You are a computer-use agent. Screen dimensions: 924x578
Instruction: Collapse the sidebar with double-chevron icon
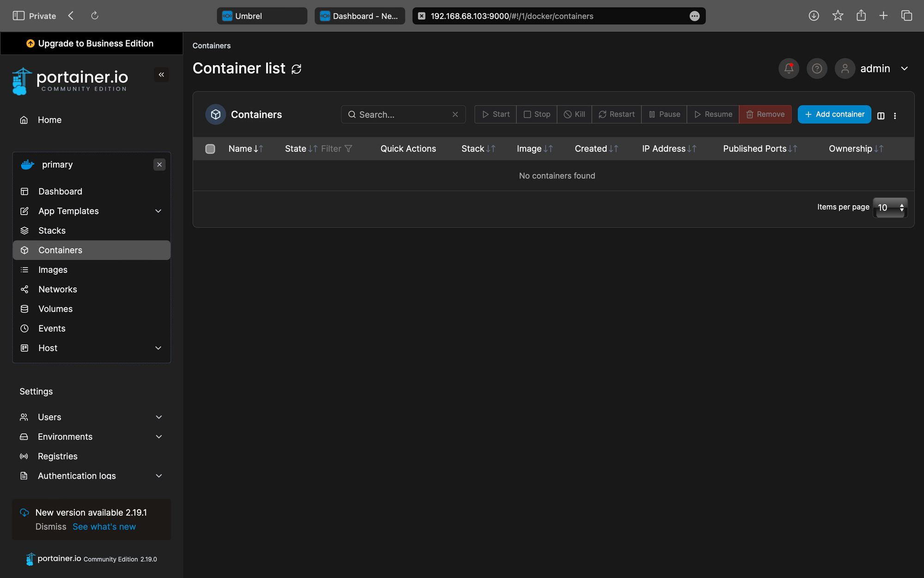(x=161, y=74)
